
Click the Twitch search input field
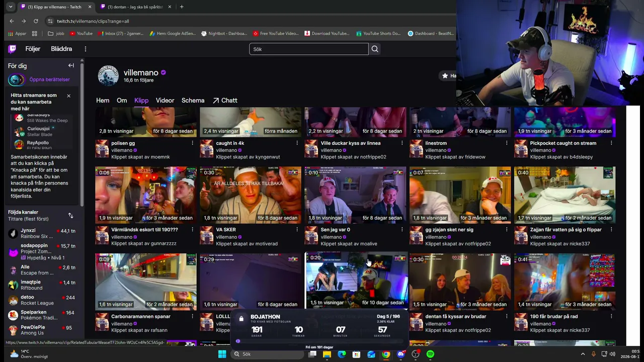point(309,49)
